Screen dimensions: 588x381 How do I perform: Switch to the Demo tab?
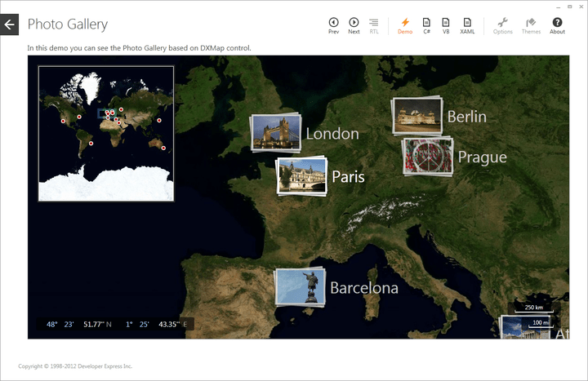405,25
